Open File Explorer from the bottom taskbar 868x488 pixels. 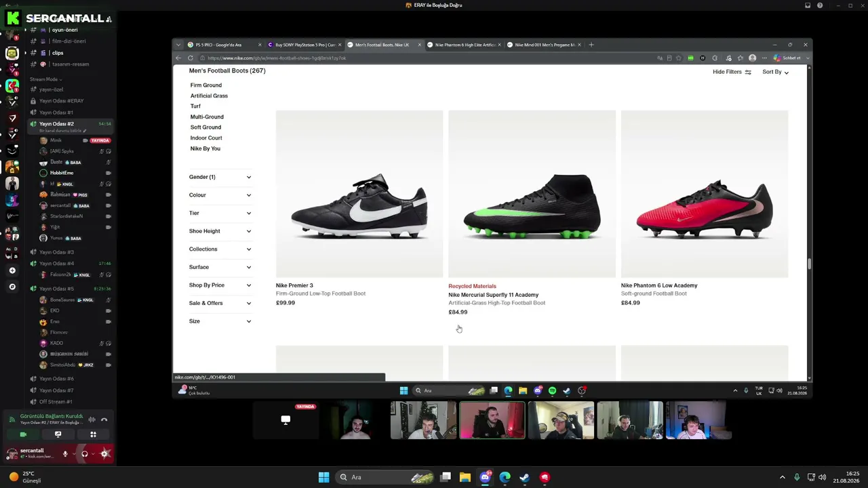point(465,477)
